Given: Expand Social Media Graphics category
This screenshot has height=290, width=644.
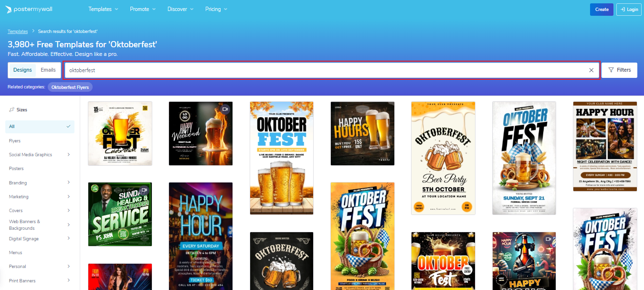Looking at the screenshot, I should click(x=68, y=155).
